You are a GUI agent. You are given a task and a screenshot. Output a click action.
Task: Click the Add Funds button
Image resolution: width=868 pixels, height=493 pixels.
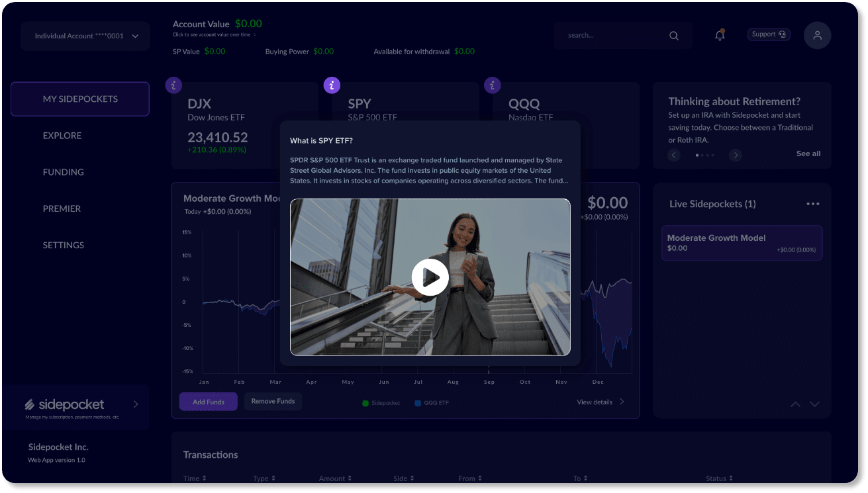pyautogui.click(x=209, y=402)
